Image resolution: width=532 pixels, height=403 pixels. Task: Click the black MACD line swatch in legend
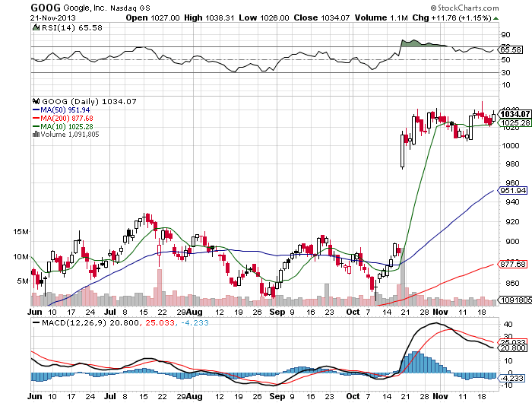tap(36, 322)
